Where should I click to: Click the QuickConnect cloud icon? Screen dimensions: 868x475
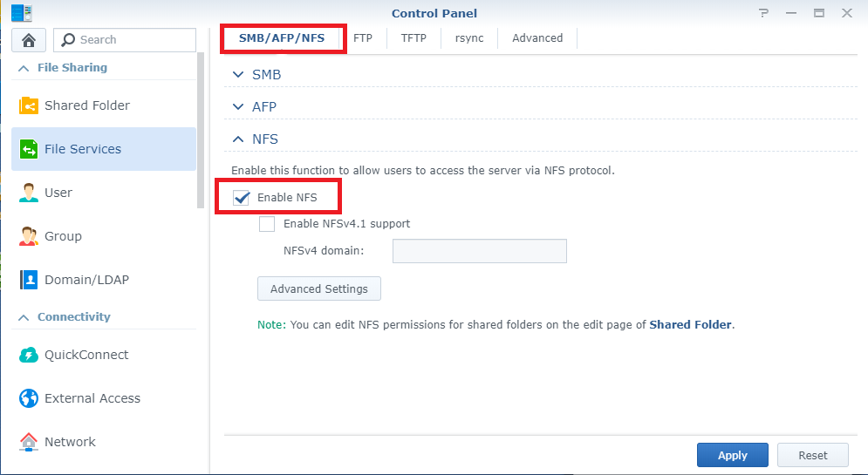pyautogui.click(x=29, y=355)
